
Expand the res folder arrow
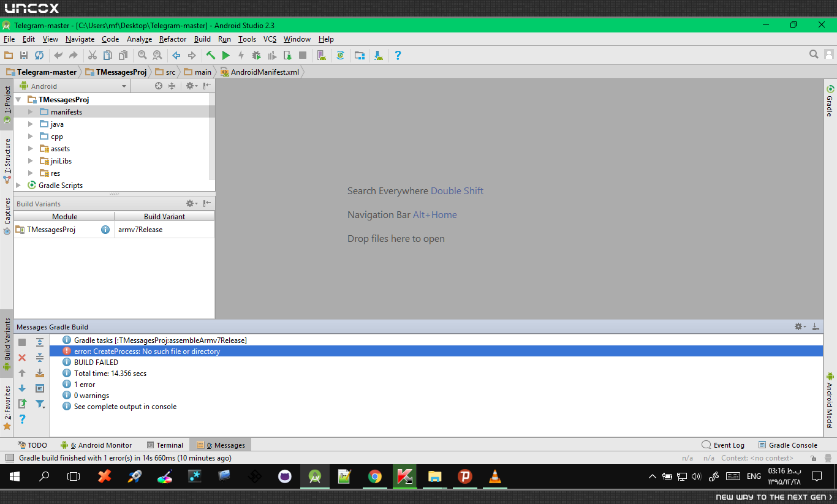(x=31, y=173)
